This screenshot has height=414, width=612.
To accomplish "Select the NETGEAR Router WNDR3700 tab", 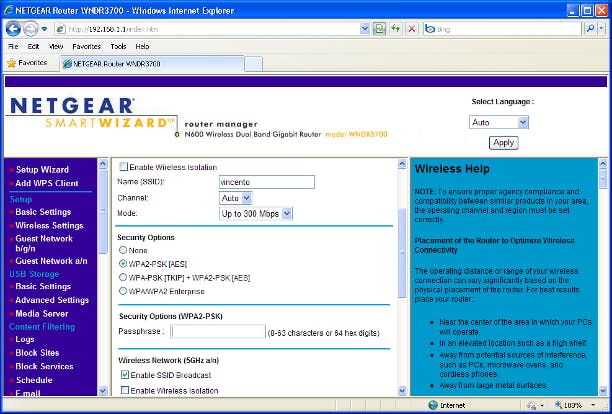I will click(152, 64).
